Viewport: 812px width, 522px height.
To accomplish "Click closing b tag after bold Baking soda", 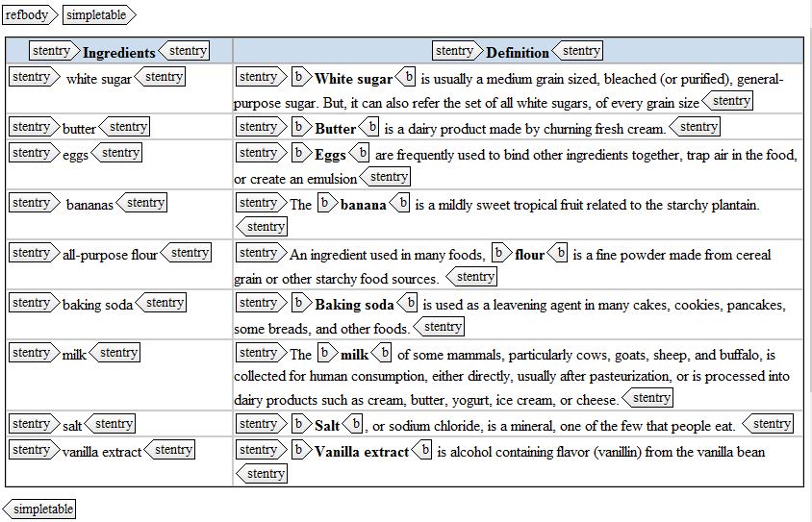I will [x=408, y=303].
